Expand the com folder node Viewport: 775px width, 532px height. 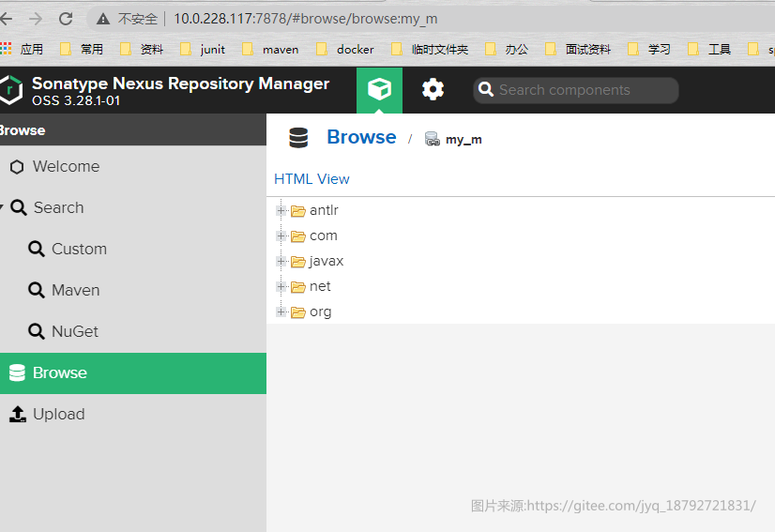[281, 236]
